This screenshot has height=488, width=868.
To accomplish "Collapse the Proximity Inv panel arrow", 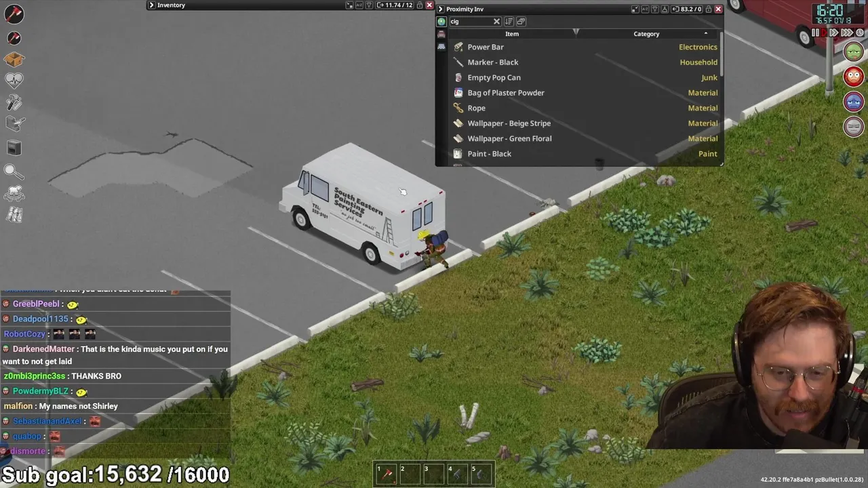I will 441,9.
